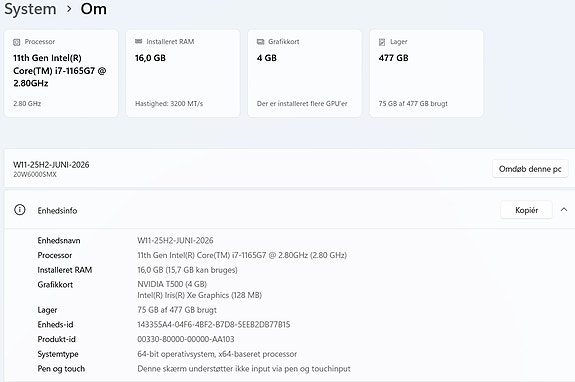Select the Produkt-id value 00330-80000-00000-AA103
Image resolution: width=575 pixels, height=382 pixels.
[186, 339]
